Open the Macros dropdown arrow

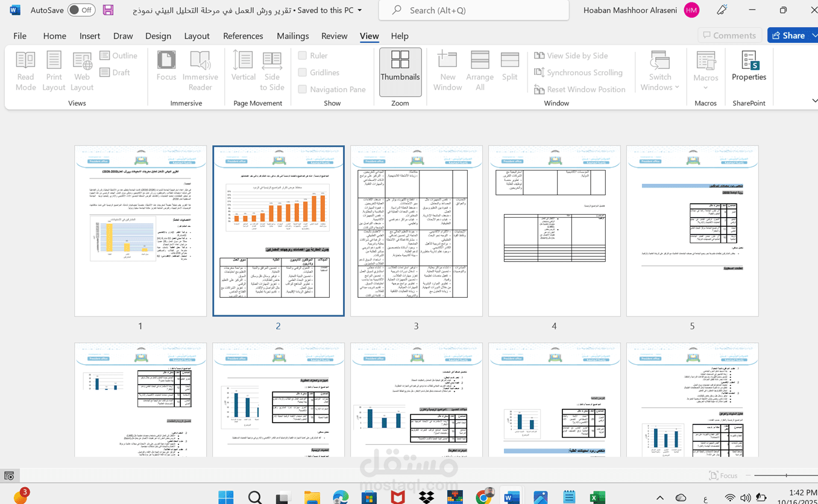705,88
